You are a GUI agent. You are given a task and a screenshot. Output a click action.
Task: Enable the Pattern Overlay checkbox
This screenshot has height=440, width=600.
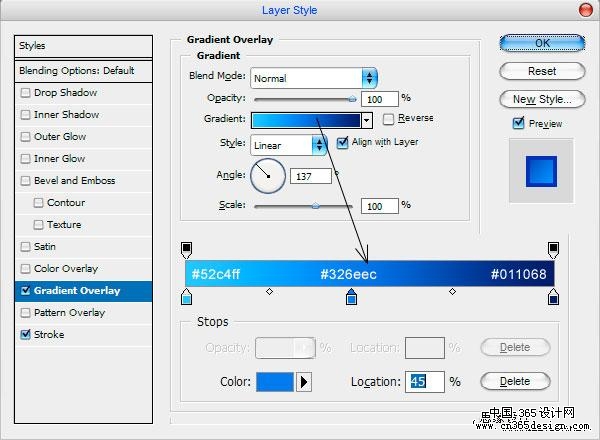25,313
